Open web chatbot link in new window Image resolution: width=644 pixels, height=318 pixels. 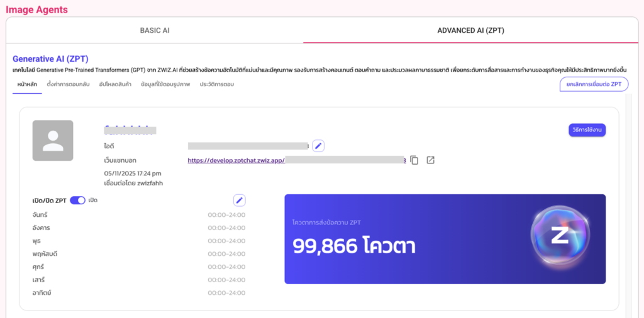click(430, 160)
